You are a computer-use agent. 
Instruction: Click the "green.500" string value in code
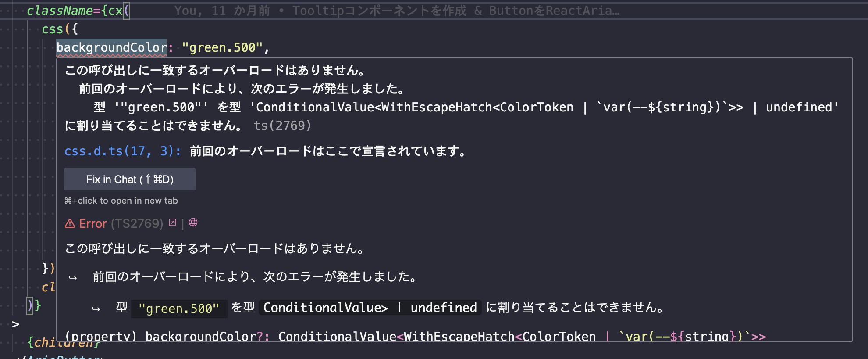224,47
